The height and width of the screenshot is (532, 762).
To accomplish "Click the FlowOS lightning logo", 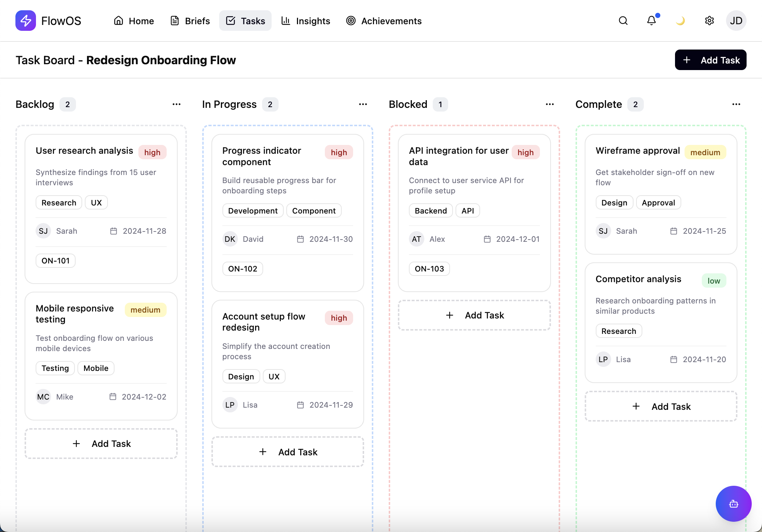I will (x=26, y=21).
